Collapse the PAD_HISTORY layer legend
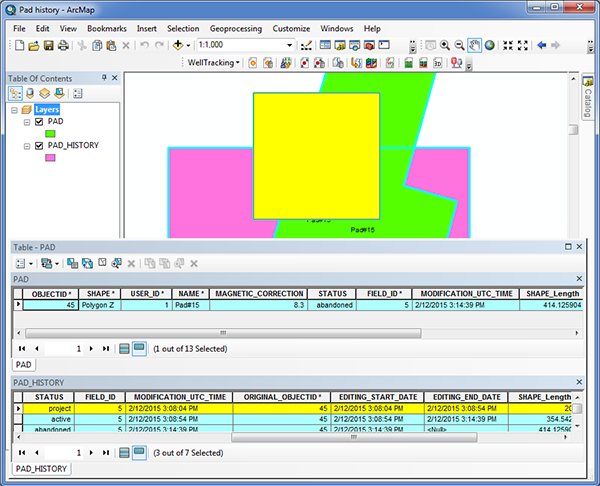The image size is (600, 486). (x=27, y=147)
